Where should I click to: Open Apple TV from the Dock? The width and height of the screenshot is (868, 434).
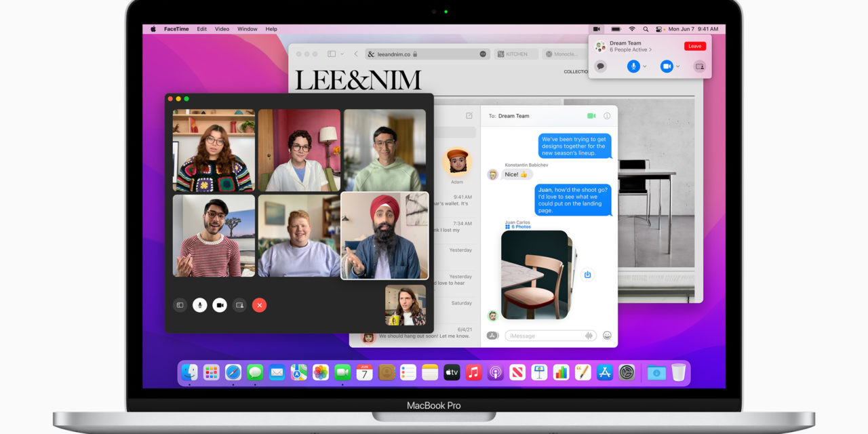tap(452, 372)
